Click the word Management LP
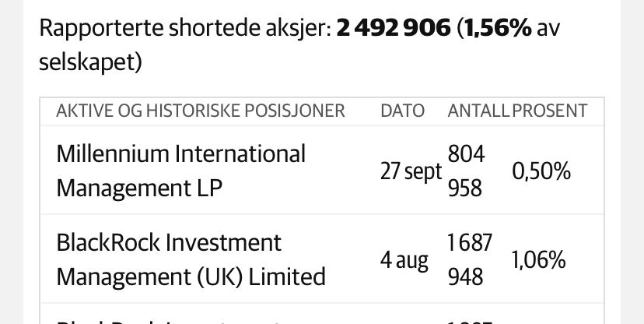 [139, 188]
